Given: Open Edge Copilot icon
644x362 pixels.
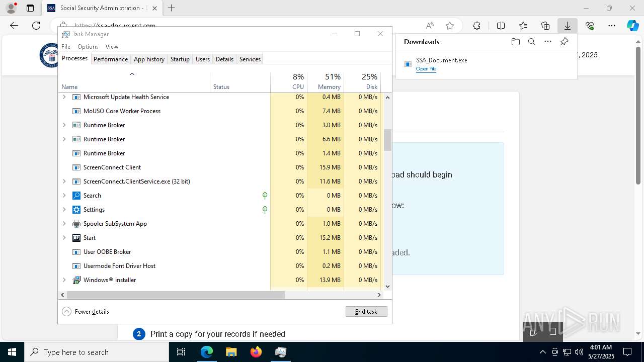Looking at the screenshot, I should click(632, 26).
